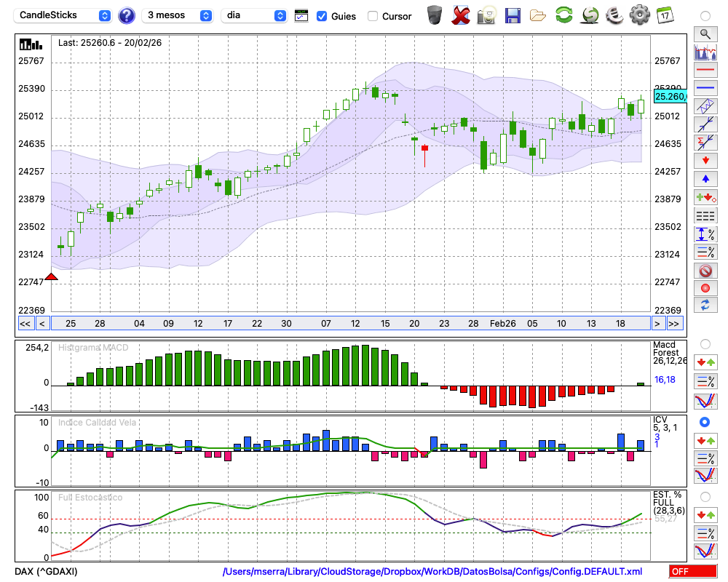Viewport: 728px width, 582px height.
Task: Open the gear settings icon
Action: [x=639, y=15]
